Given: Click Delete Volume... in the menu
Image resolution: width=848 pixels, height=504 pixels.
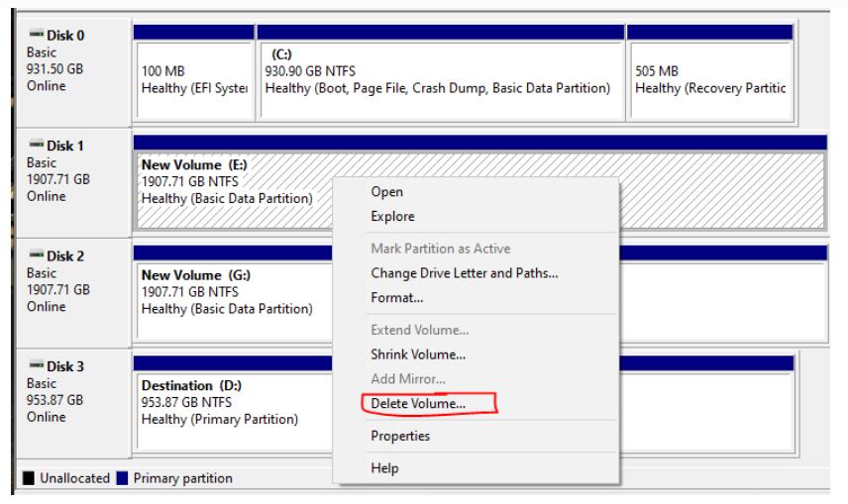Looking at the screenshot, I should 418,404.
